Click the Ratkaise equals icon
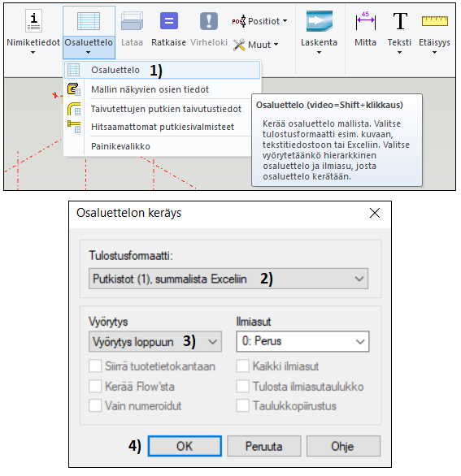The width and height of the screenshot is (461, 476). pos(169,21)
